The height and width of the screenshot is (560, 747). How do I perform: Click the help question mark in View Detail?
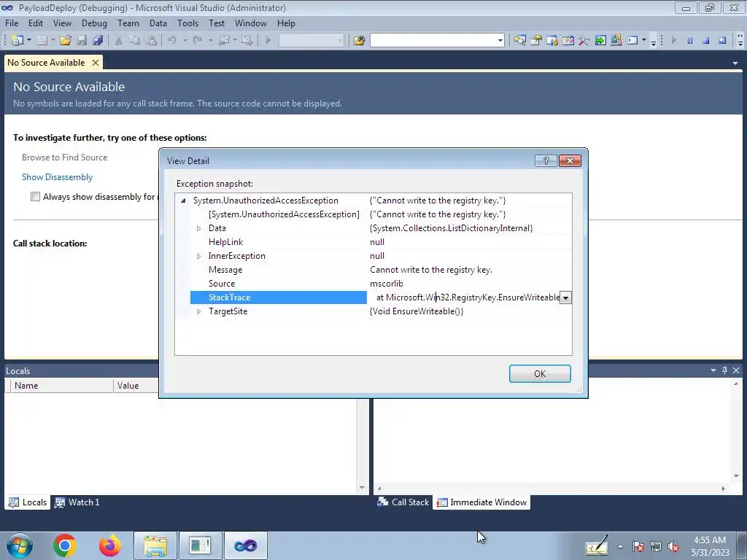[x=546, y=161]
